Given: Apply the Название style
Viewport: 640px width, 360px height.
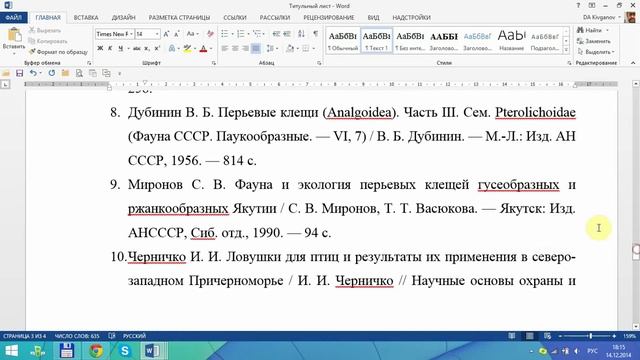Looking at the screenshot, I should click(x=511, y=41).
